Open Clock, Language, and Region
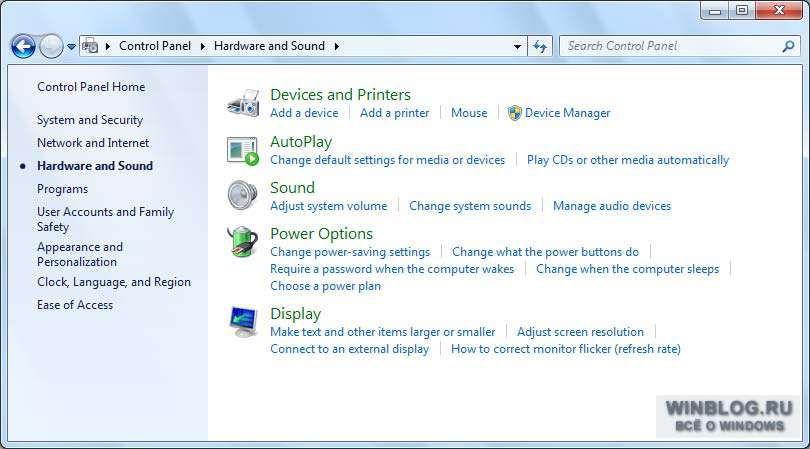 point(114,282)
